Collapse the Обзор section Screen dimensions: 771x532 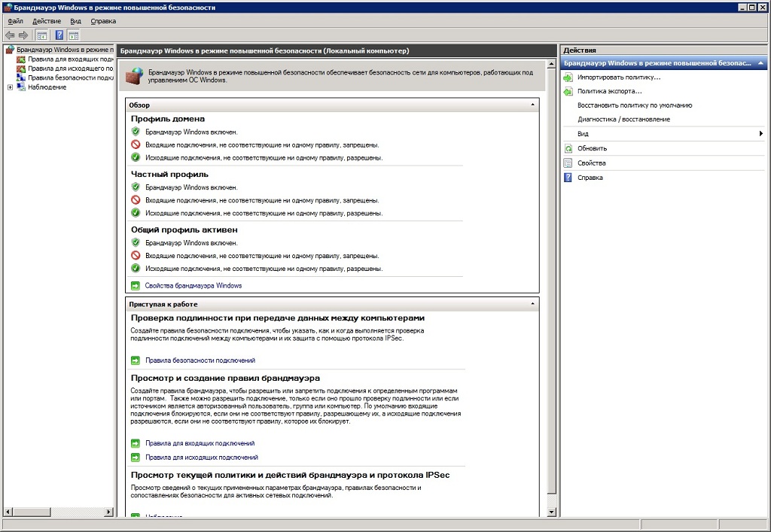[532, 105]
